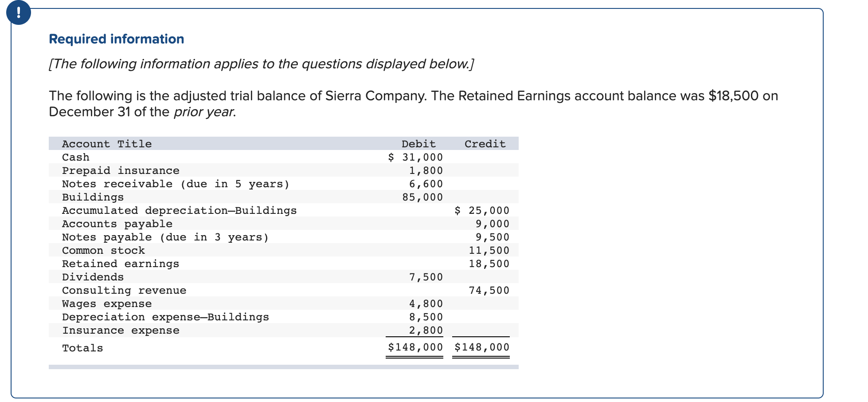868x402 pixels.
Task: Click 'Account Title' column header
Action: click(107, 144)
